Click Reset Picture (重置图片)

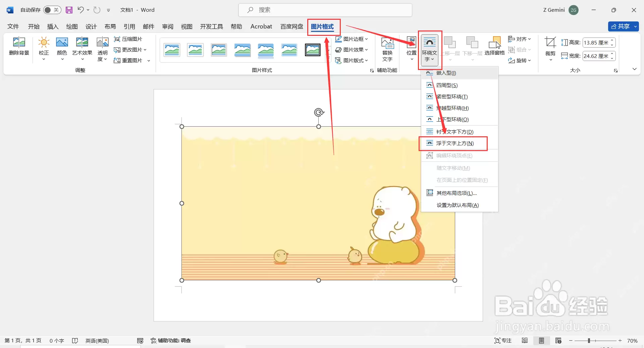coord(128,61)
